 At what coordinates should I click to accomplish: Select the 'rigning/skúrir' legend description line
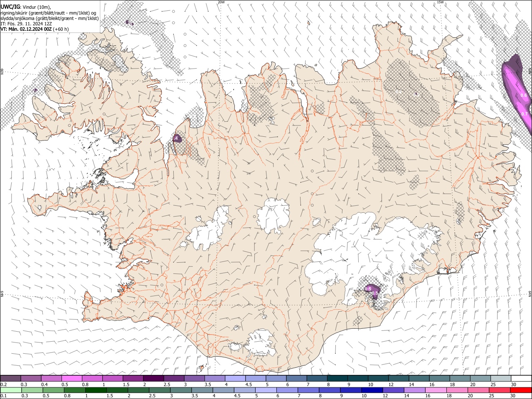coord(49,13)
